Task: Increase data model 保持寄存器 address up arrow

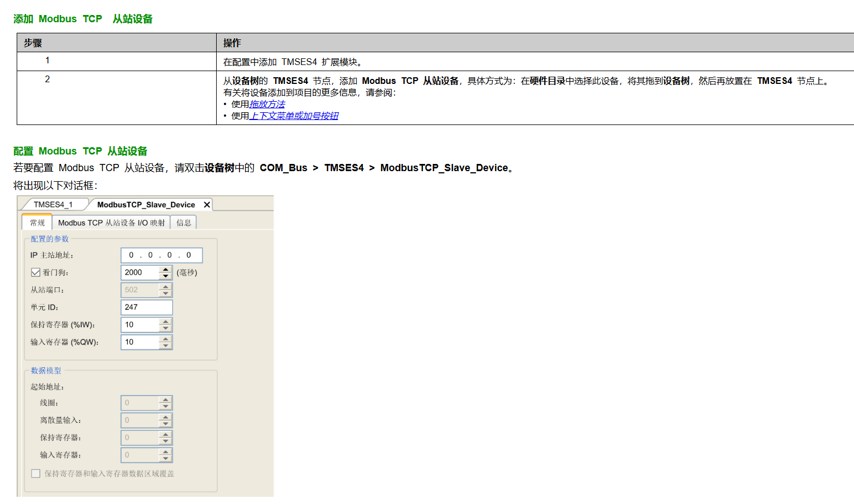Action: pos(166,435)
